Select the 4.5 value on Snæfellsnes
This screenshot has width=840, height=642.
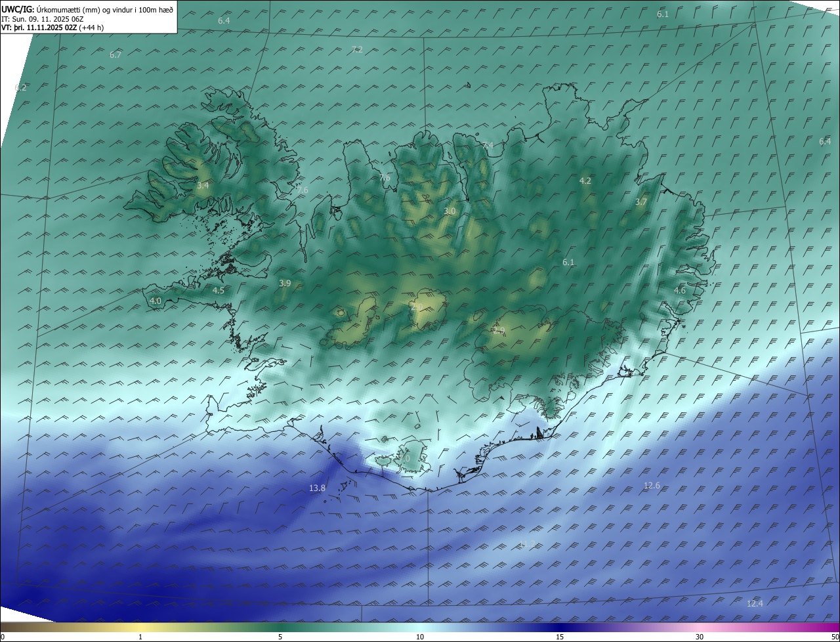(x=219, y=290)
